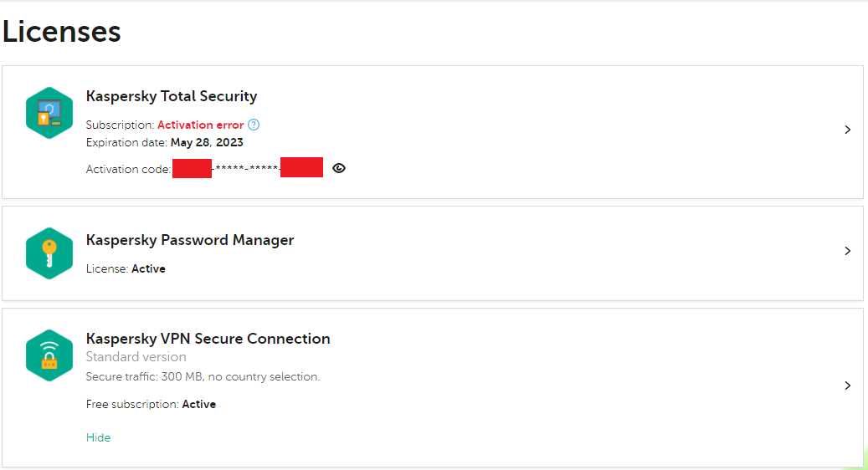868x470 pixels.
Task: Open the Kaspersky Password Manager title
Action: (190, 240)
